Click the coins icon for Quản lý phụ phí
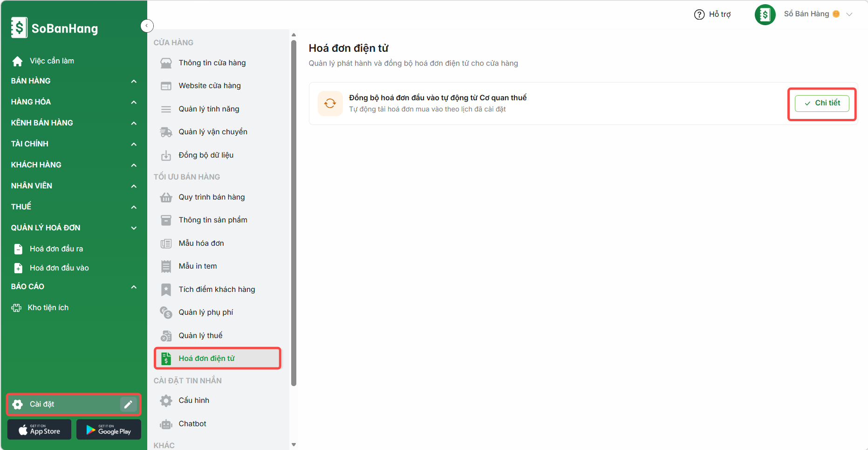The image size is (868, 450). (x=166, y=312)
